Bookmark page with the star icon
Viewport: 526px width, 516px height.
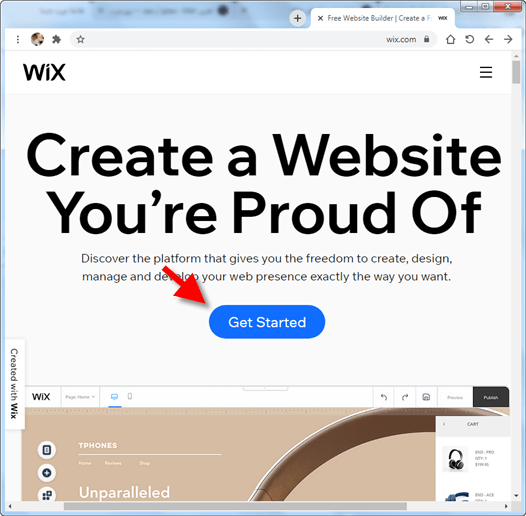pos(80,40)
